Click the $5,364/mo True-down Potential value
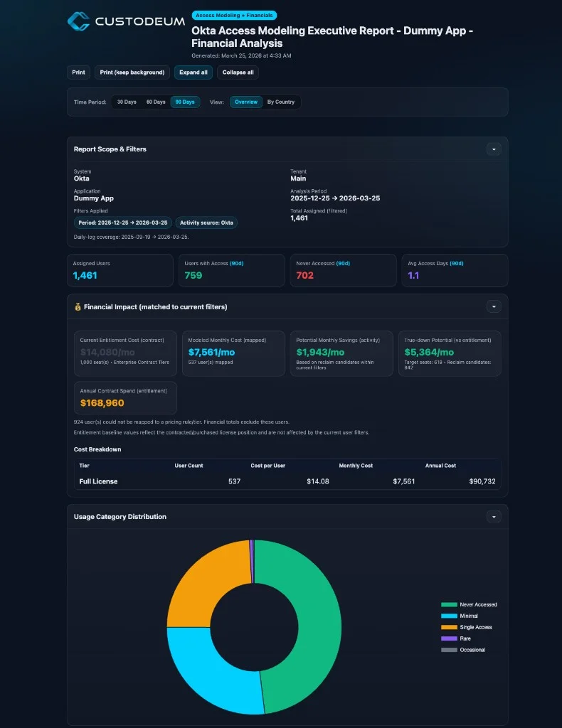This screenshot has width=562, height=728. (429, 353)
